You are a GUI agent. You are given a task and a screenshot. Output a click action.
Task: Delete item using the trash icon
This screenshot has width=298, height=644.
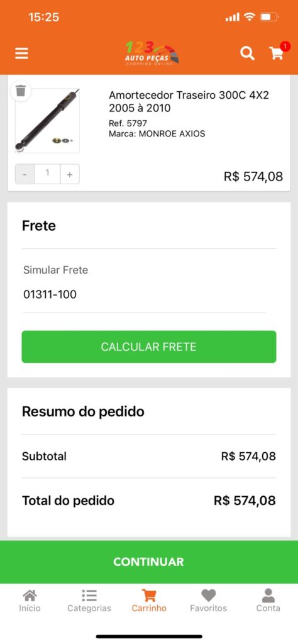pos(21,90)
